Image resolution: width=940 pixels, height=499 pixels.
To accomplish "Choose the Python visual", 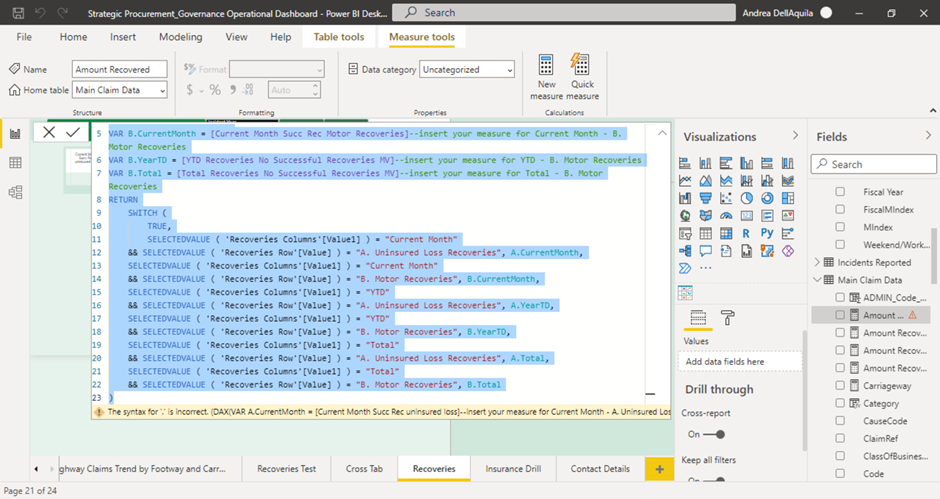I will [x=767, y=233].
